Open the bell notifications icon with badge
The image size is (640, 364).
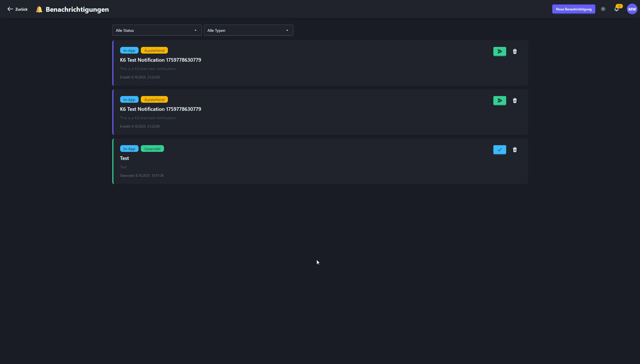pos(616,9)
